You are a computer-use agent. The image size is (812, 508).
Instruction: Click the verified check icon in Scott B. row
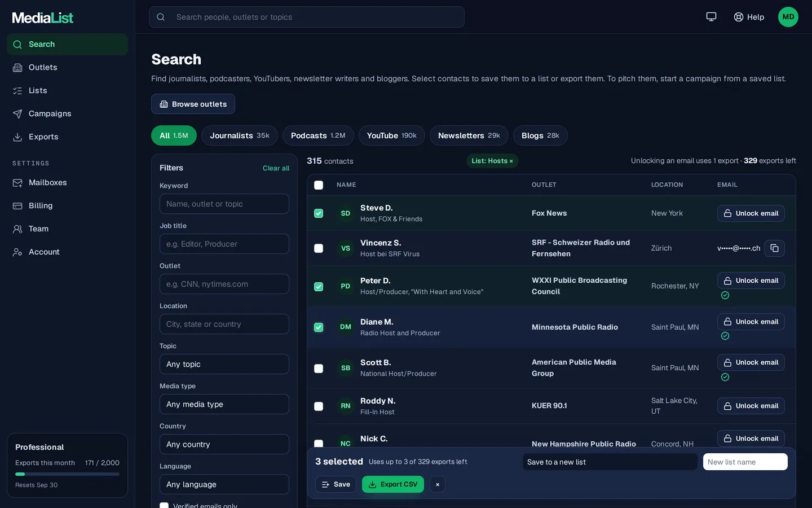point(725,377)
